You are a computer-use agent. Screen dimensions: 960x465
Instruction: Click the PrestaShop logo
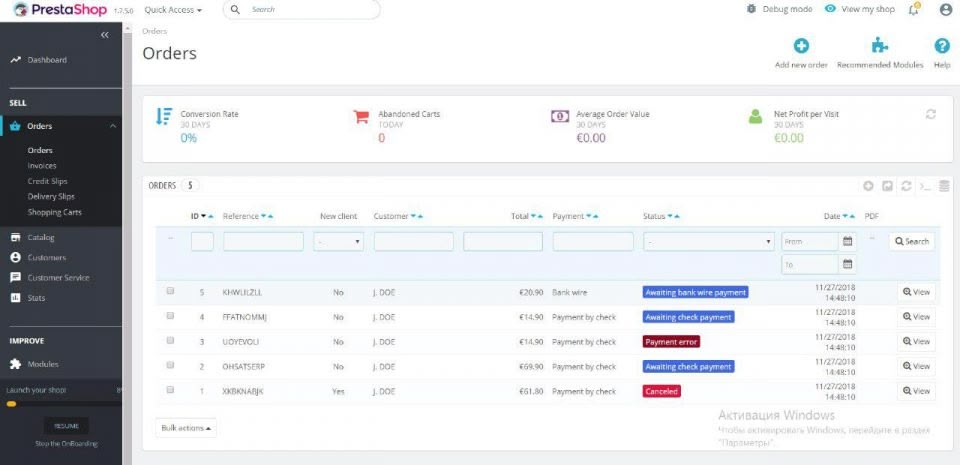pos(59,10)
